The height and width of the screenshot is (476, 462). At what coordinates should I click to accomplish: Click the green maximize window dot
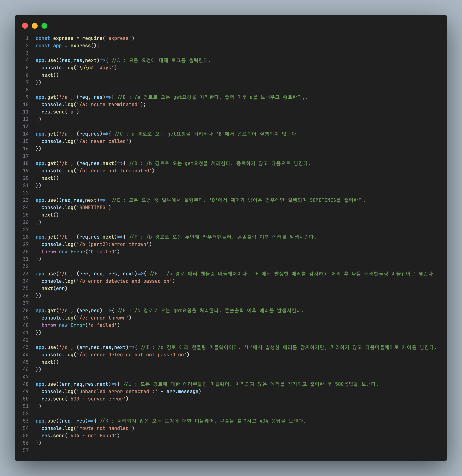coord(44,26)
